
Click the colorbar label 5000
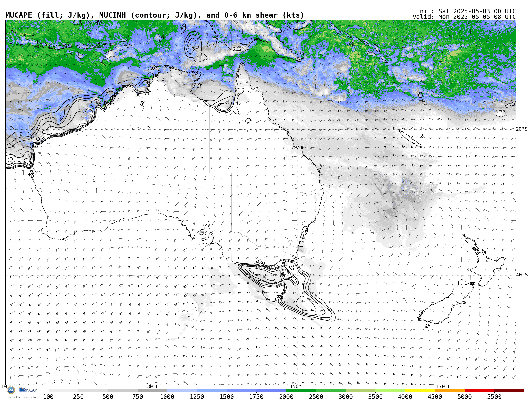(x=465, y=397)
